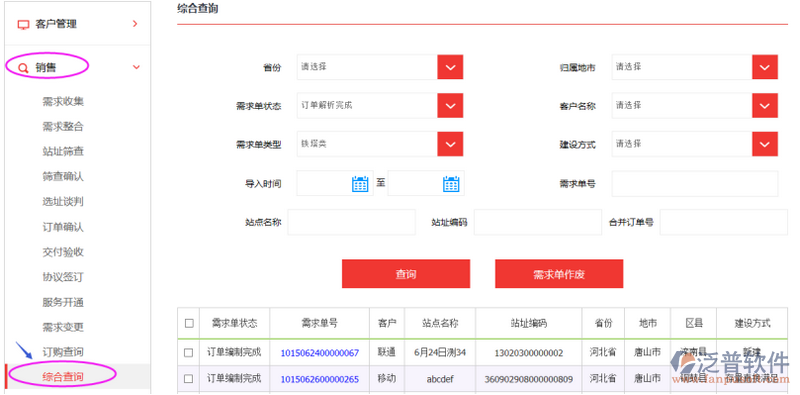Select 需求收集 in the sidebar menu
The image size is (800, 395).
(x=63, y=102)
